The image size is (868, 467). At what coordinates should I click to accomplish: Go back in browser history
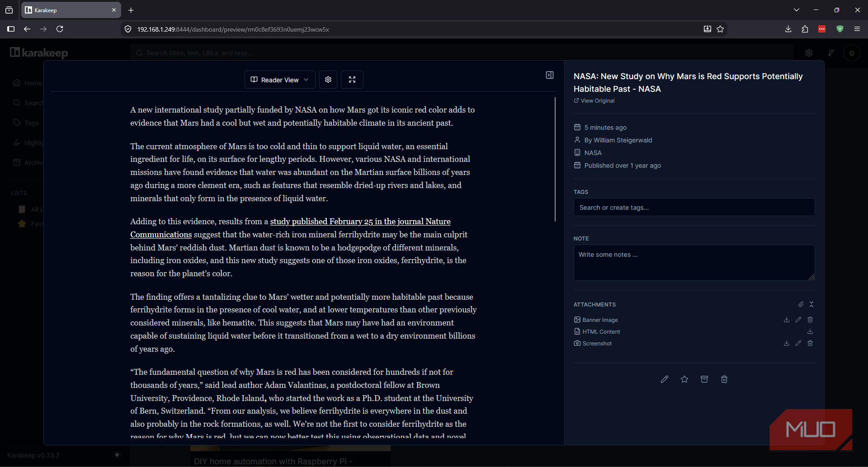point(27,29)
